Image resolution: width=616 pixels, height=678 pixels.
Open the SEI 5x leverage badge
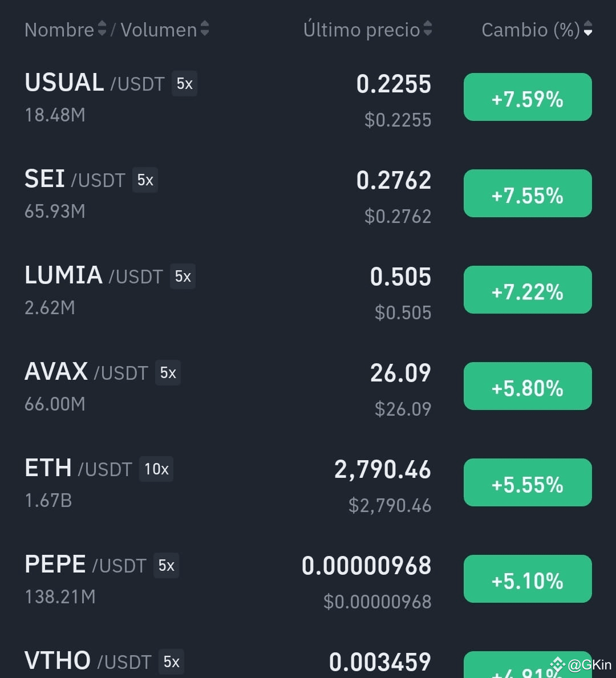145,180
